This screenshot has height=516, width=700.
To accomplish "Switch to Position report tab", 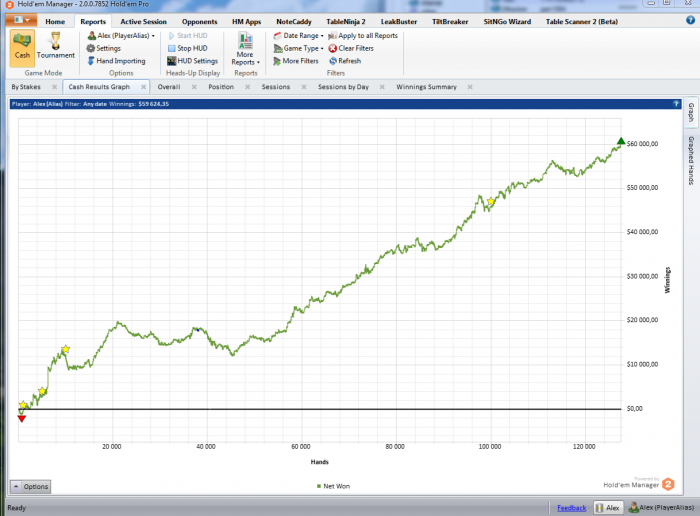I will (x=221, y=87).
